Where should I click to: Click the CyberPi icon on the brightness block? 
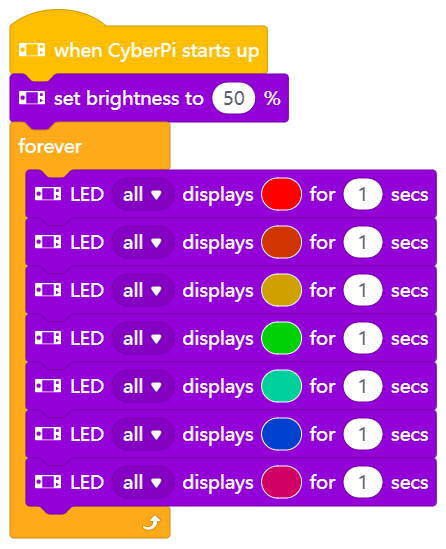click(32, 98)
